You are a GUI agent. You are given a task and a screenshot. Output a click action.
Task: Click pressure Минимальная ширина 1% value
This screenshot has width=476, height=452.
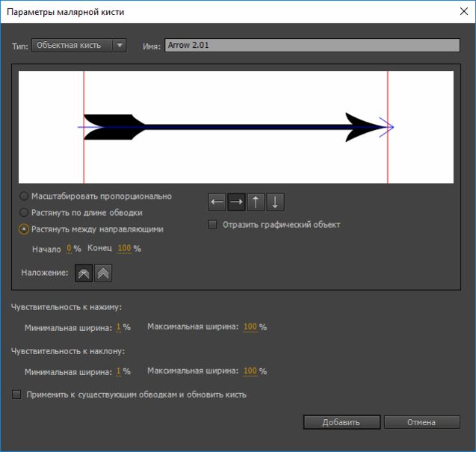(x=118, y=327)
